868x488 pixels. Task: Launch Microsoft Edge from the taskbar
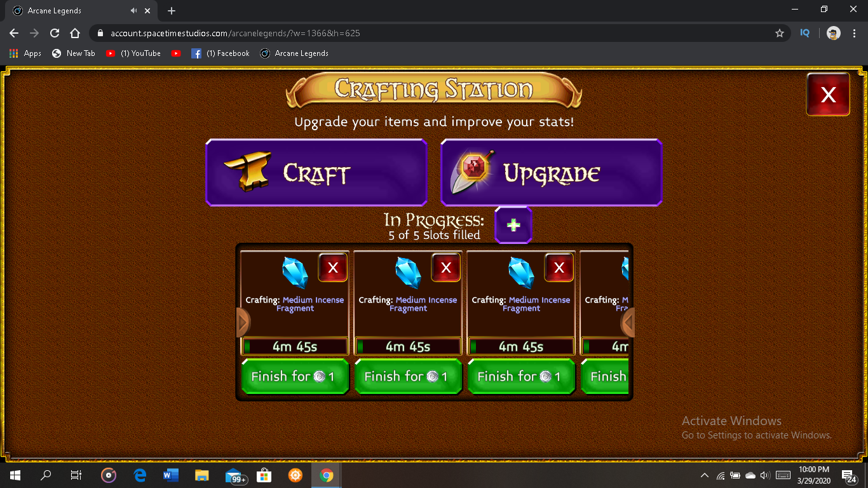pyautogui.click(x=140, y=475)
